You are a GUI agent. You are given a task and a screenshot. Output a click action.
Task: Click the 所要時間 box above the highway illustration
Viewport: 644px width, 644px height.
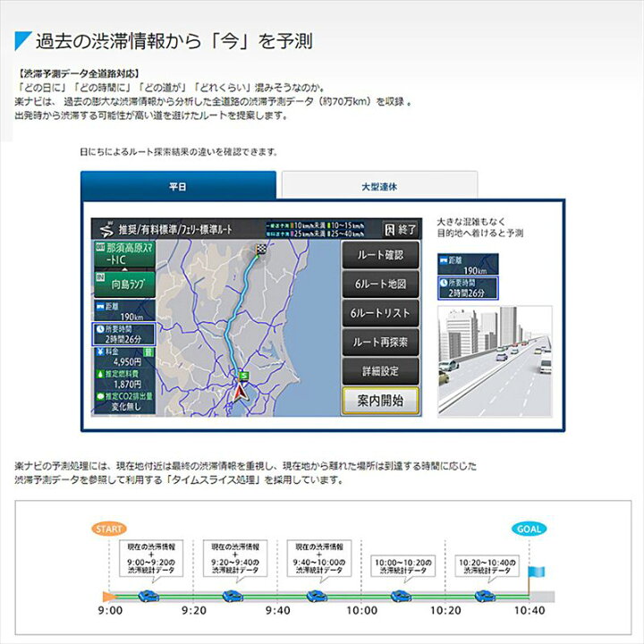[468, 288]
